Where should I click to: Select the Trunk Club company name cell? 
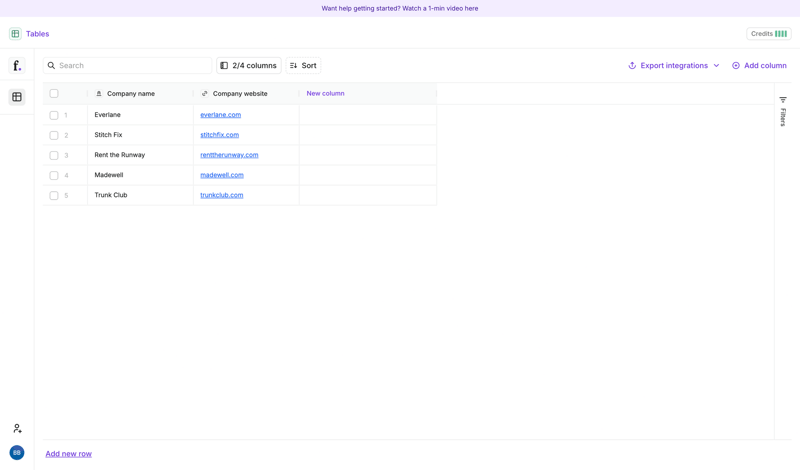coord(140,195)
